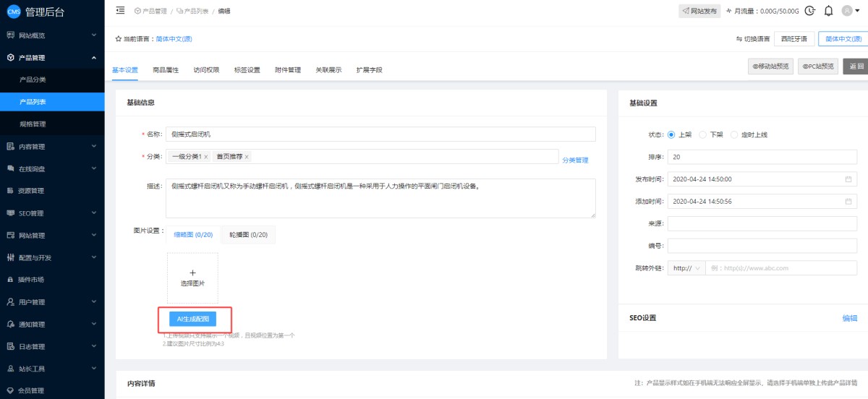Open the http:// protocol dropdown
The height and width of the screenshot is (399, 868).
(x=686, y=268)
